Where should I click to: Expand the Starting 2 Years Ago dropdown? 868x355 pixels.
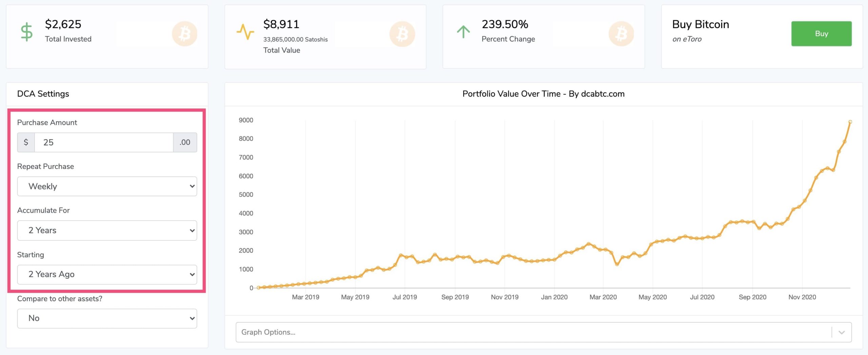pos(107,274)
